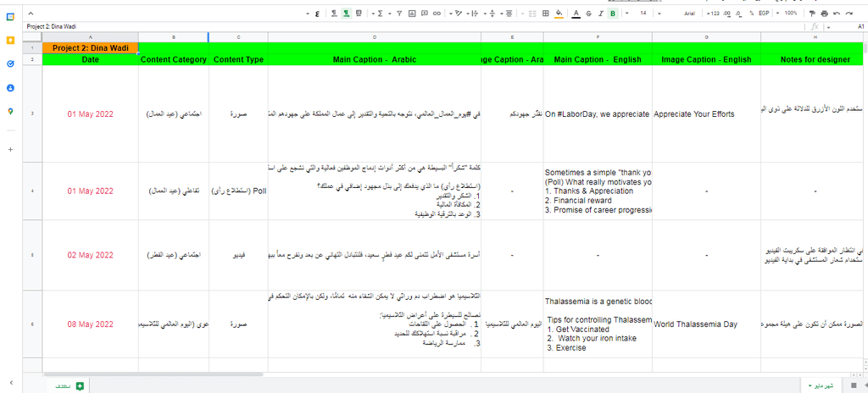
Task: Open the input tools dropdown arrow
Action: (309, 14)
